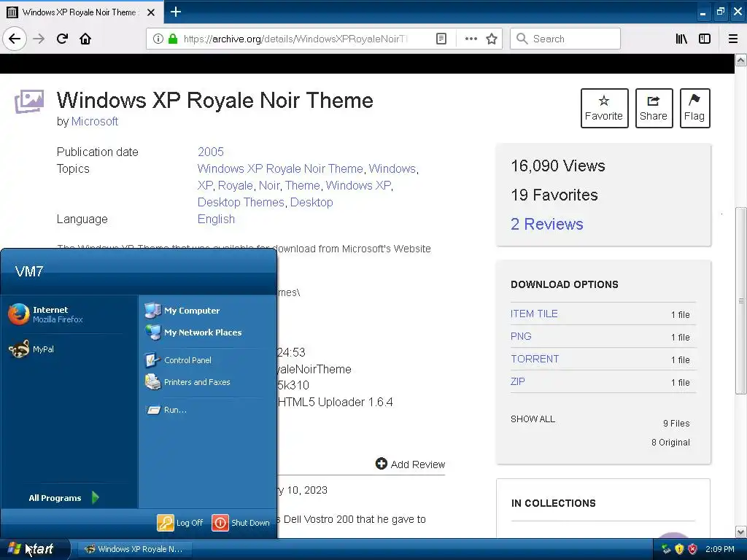Click the image media type icon beside title
Image resolution: width=747 pixels, height=560 pixels.
pyautogui.click(x=29, y=101)
